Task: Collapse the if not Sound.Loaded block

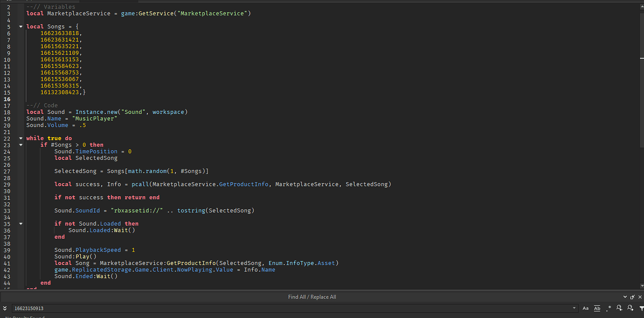Action: coord(20,223)
